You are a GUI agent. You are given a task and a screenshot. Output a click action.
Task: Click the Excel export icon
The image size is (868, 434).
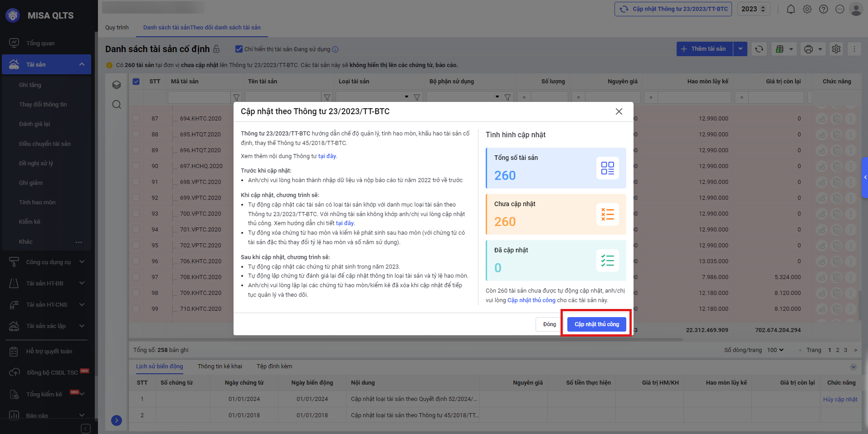point(780,49)
